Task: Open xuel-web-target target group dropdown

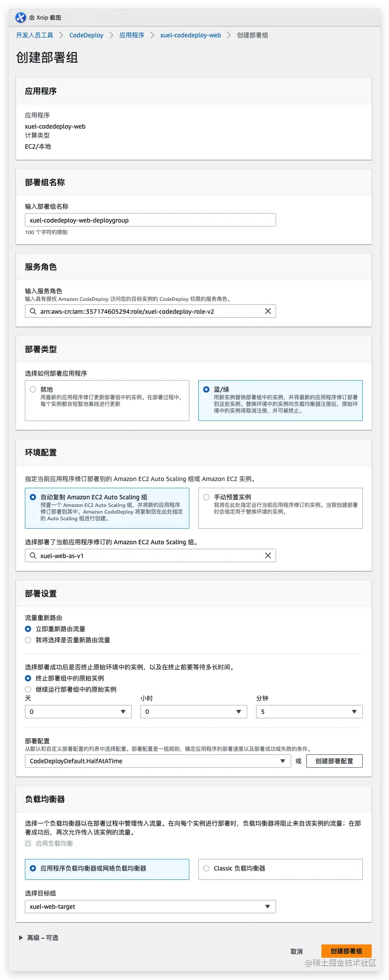Action: [150, 907]
